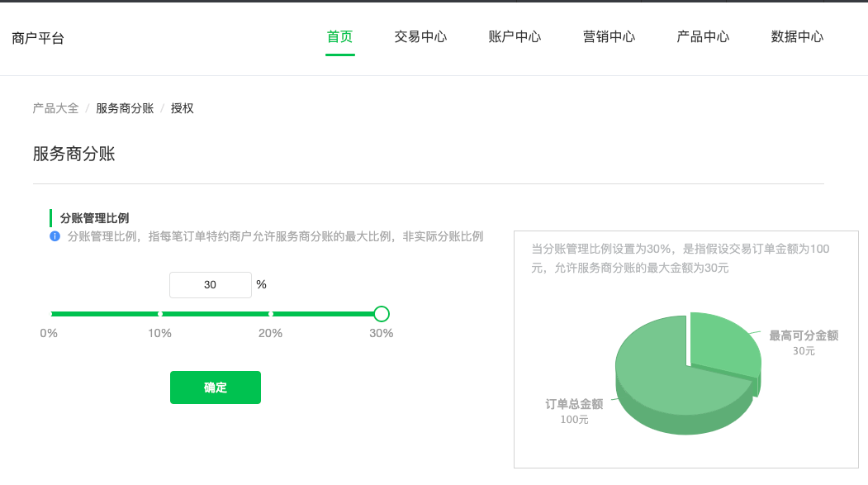868x485 pixels.
Task: Set slider to the 10% tick mark
Action: click(160, 314)
